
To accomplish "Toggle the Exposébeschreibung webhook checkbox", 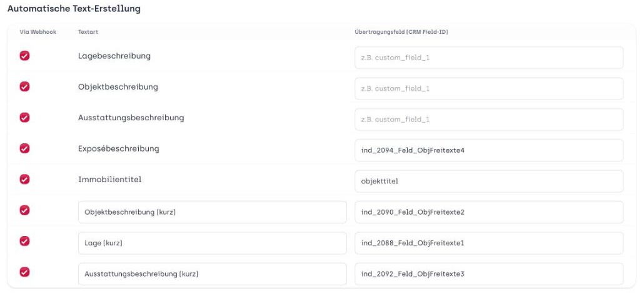I will tap(24, 148).
